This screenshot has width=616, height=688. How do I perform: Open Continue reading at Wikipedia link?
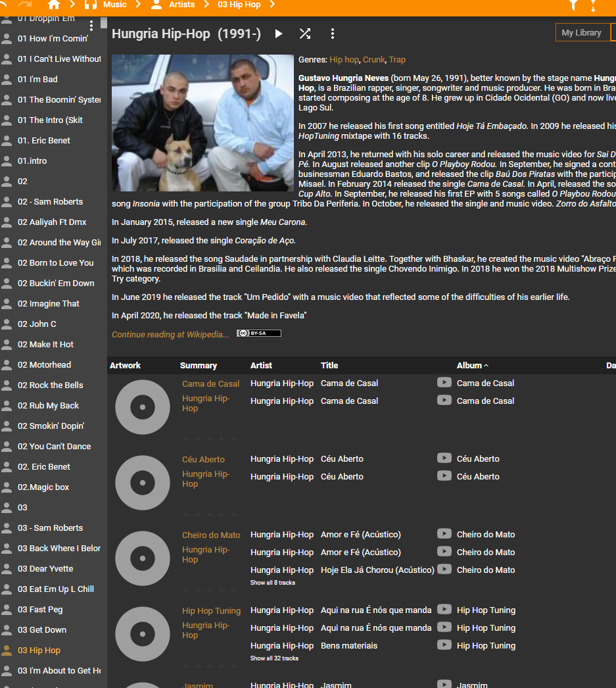pos(170,335)
